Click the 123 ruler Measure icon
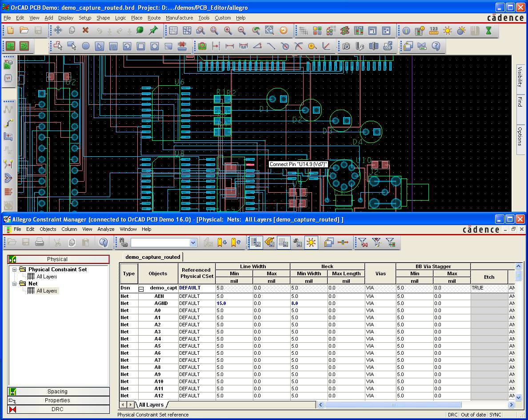The image size is (528, 420). point(434,31)
